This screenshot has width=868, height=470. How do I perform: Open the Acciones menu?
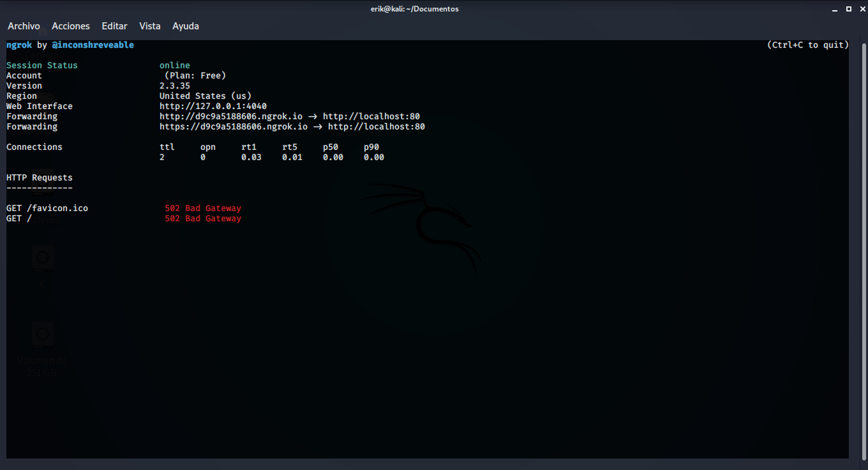coord(71,26)
